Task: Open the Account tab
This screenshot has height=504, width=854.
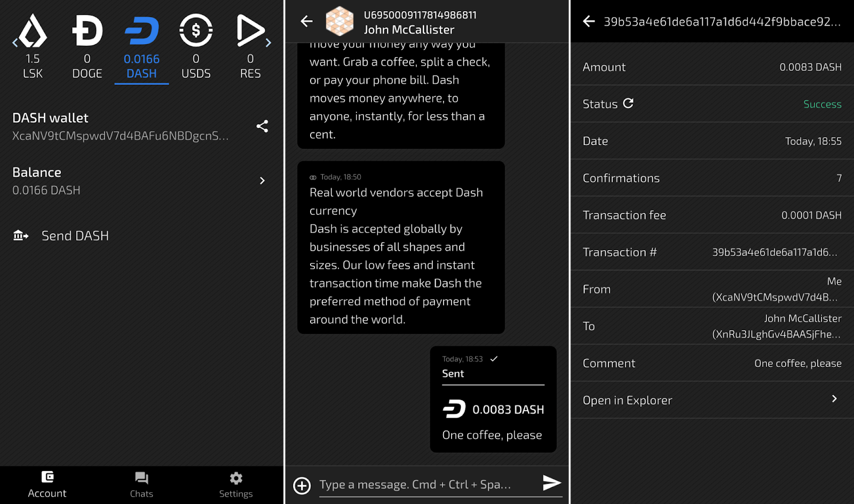Action: point(47,484)
